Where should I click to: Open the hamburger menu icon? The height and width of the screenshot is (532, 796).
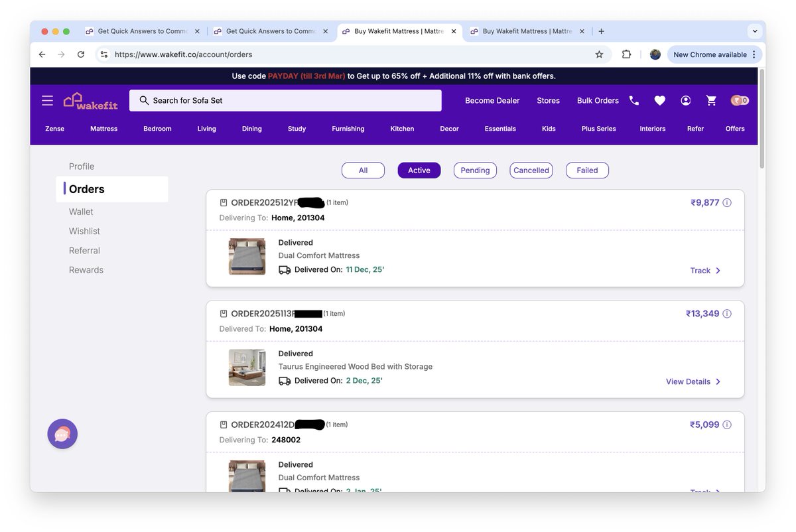point(47,101)
